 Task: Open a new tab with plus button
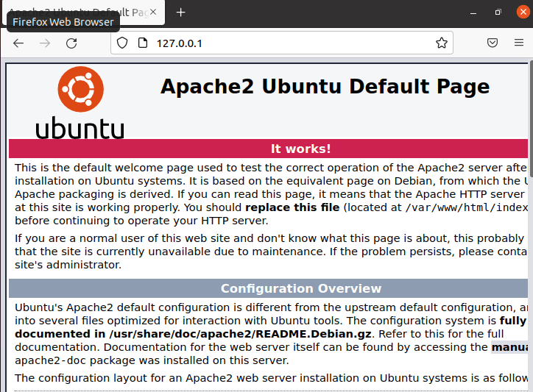181,13
